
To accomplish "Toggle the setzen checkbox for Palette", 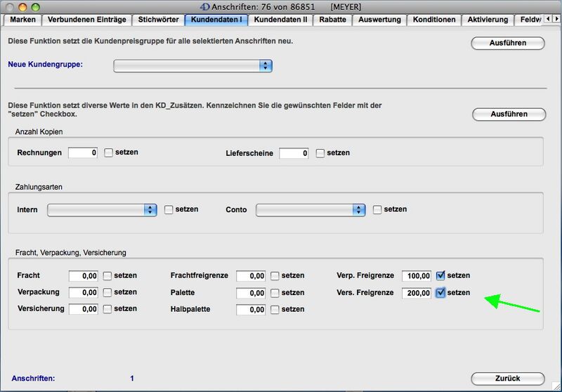I will point(275,293).
